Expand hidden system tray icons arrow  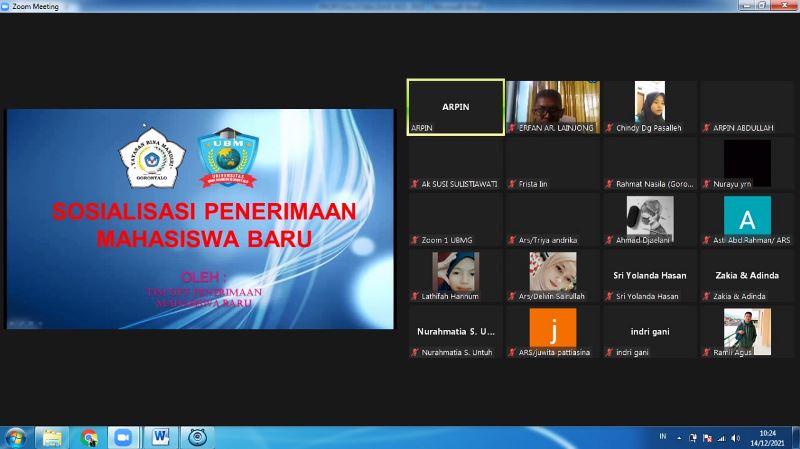pos(679,438)
